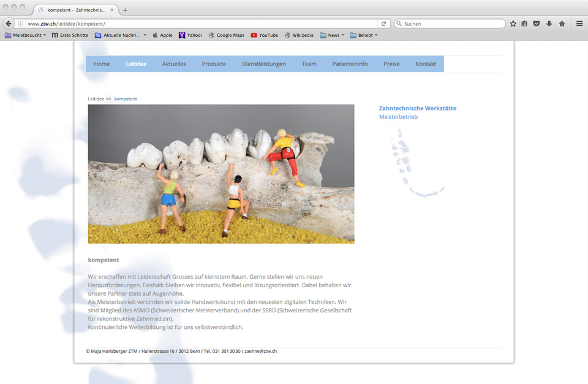The image size is (588, 384).
Task: Open the YouTube bookmark
Action: (265, 36)
